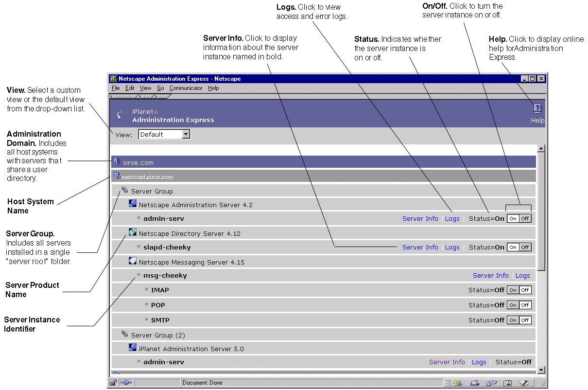Viewport: 588px width, 390px height.
Task: Turn On the IMAP service
Action: [513, 290]
